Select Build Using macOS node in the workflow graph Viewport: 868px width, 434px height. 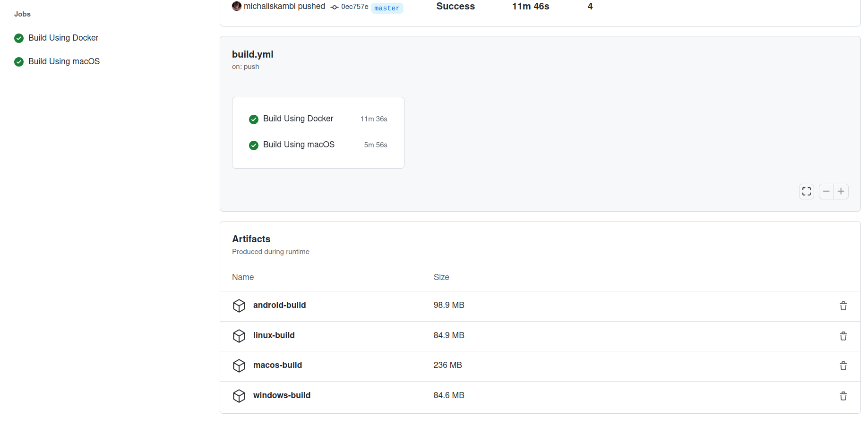point(299,145)
